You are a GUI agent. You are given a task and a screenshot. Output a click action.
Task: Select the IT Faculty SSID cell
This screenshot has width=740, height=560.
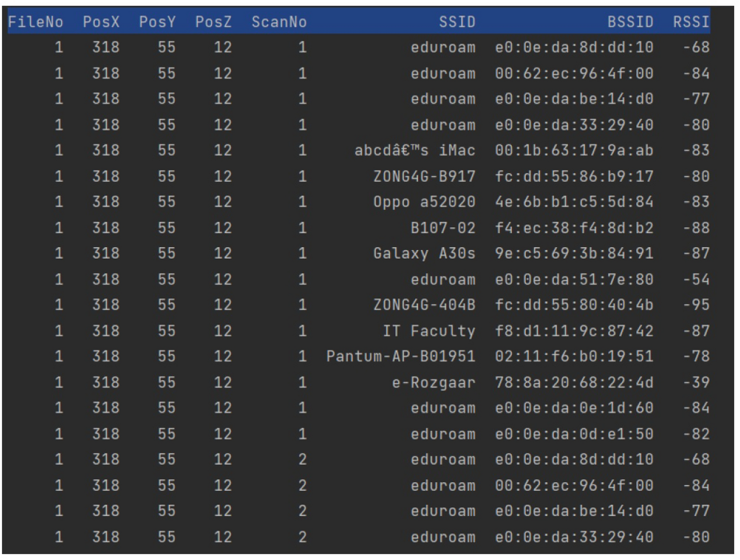point(429,331)
